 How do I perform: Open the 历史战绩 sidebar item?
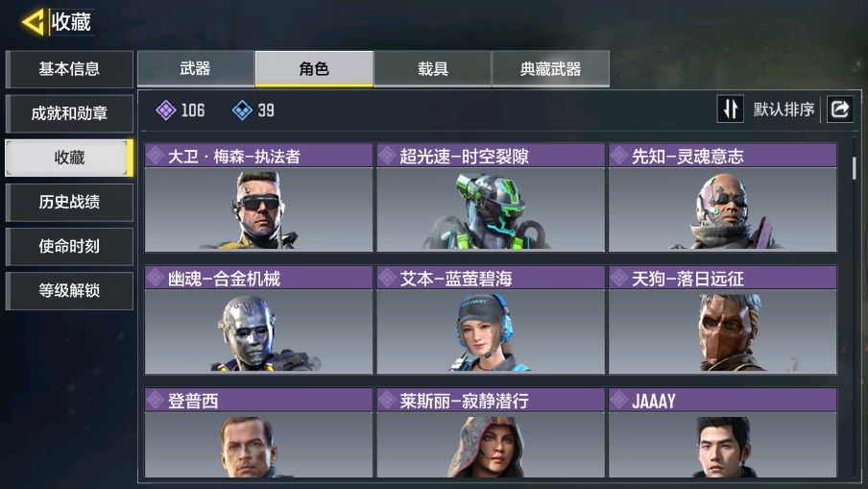tap(69, 202)
